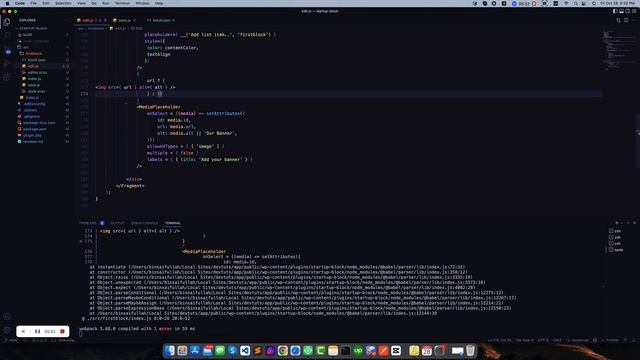Open the DEBUG CONSOLE panel tab
This screenshot has height=360, width=640.
144,223
